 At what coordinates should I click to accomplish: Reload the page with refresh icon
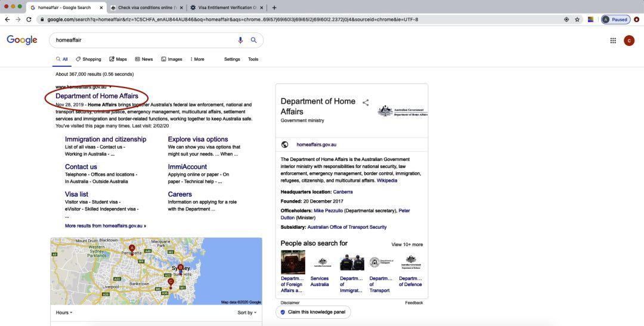[29, 19]
